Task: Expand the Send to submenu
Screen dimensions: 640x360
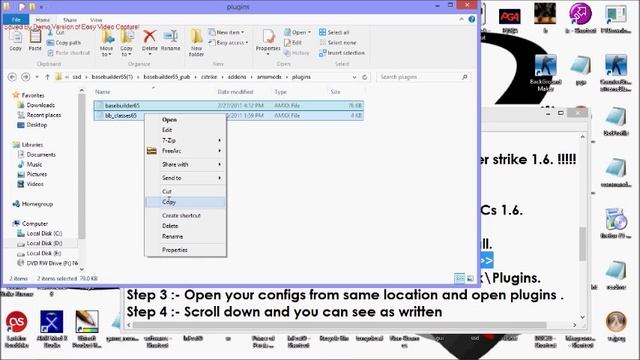Action: 186,178
